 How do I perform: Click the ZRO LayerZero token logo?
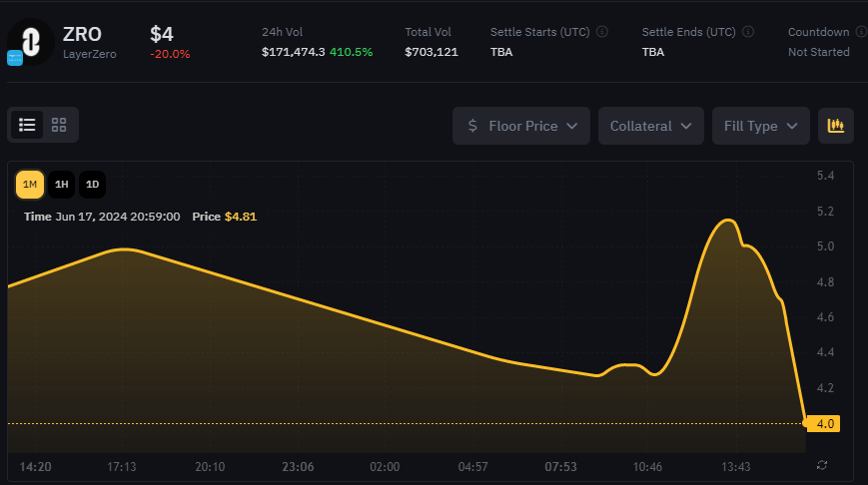30,42
